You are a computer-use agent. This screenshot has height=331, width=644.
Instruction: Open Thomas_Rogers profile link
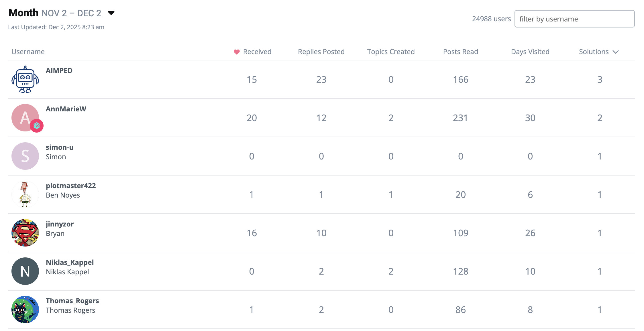[x=72, y=301]
